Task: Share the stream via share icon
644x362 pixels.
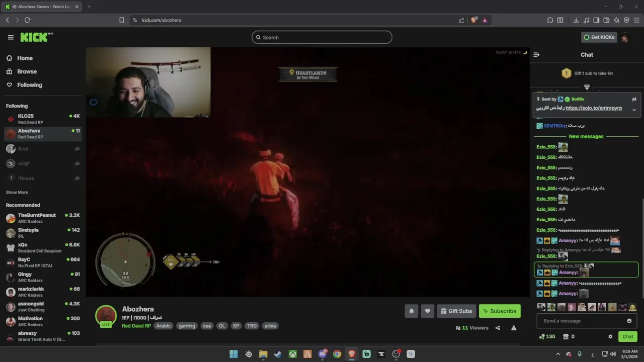Action: click(x=498, y=328)
